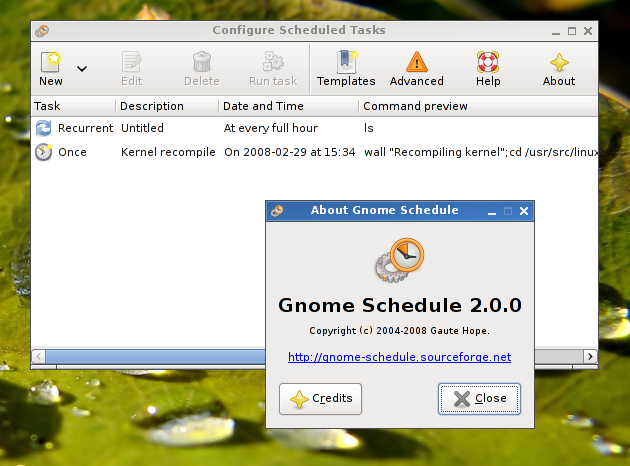The width and height of the screenshot is (630, 466).
Task: Open Credits in the About dialog
Action: pyautogui.click(x=320, y=399)
